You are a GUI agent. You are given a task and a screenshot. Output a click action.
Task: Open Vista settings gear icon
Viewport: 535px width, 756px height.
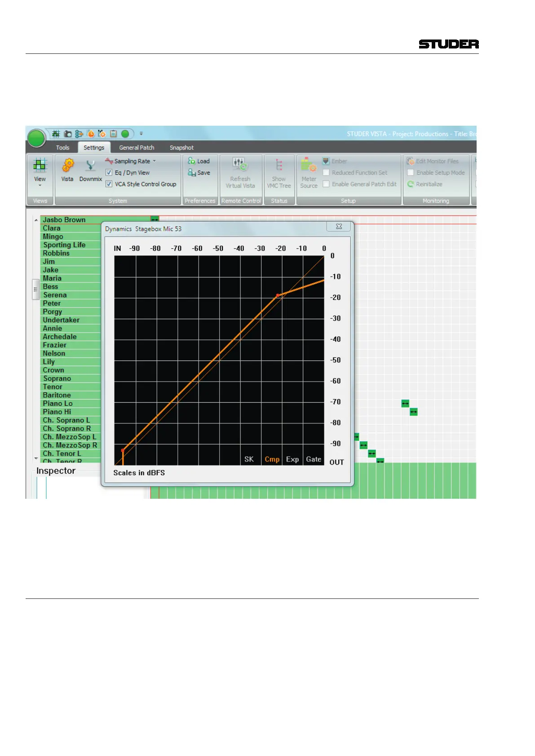68,165
